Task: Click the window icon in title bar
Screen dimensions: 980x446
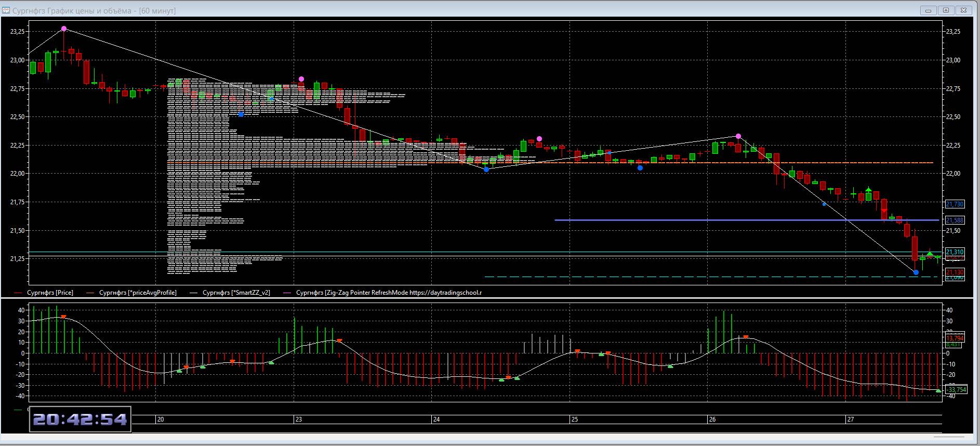Action: click(x=6, y=10)
